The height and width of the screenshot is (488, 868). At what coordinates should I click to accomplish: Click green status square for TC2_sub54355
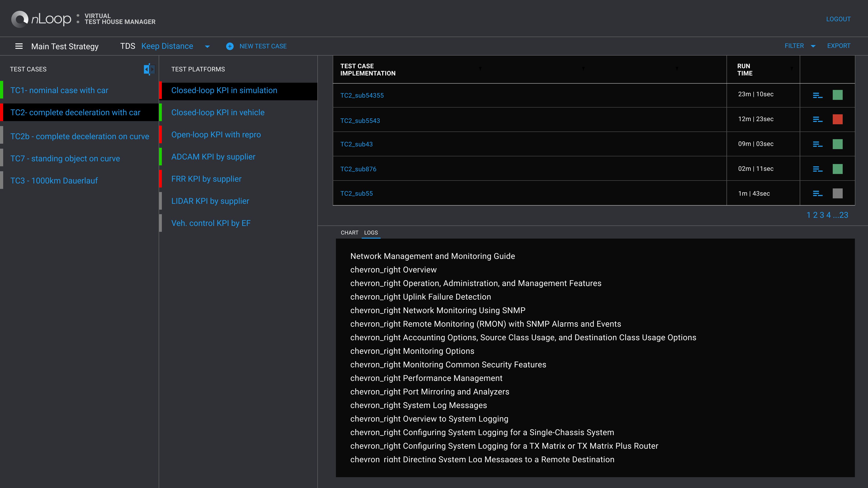coord(837,95)
